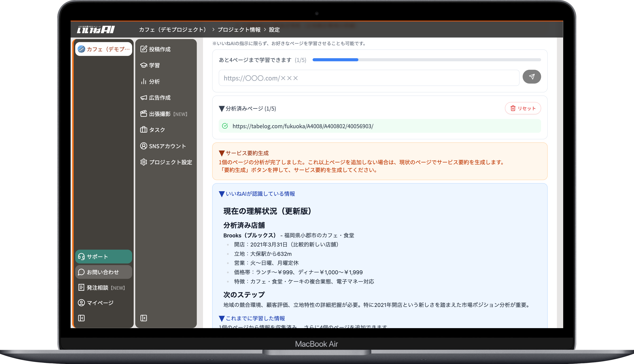Click the サポート button
This screenshot has height=364, width=634.
pos(104,256)
